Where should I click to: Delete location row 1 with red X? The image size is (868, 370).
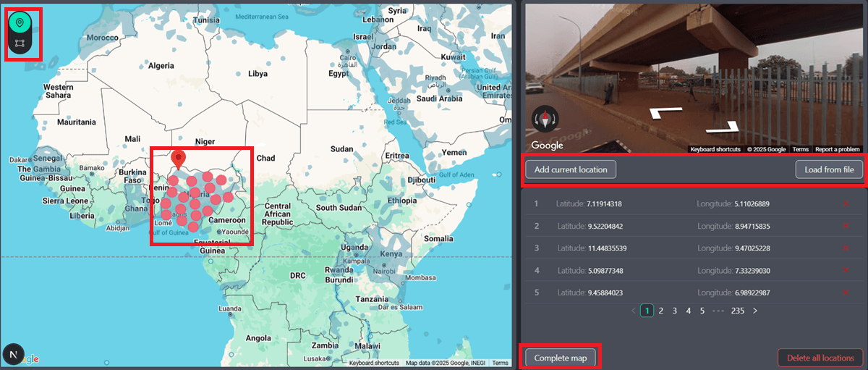coord(846,203)
